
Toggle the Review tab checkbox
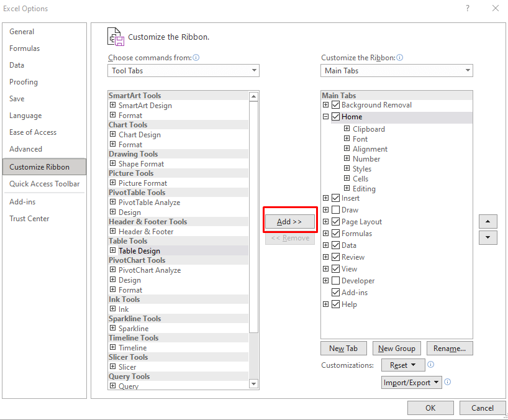335,257
